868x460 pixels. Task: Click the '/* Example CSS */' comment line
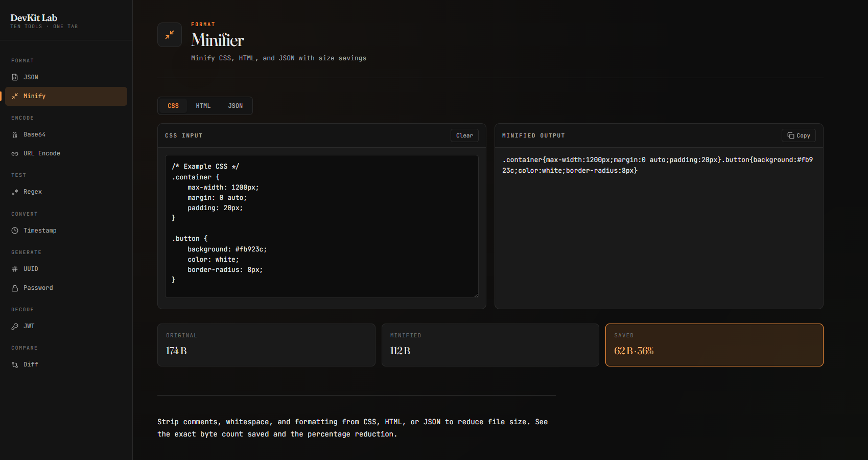click(x=205, y=167)
